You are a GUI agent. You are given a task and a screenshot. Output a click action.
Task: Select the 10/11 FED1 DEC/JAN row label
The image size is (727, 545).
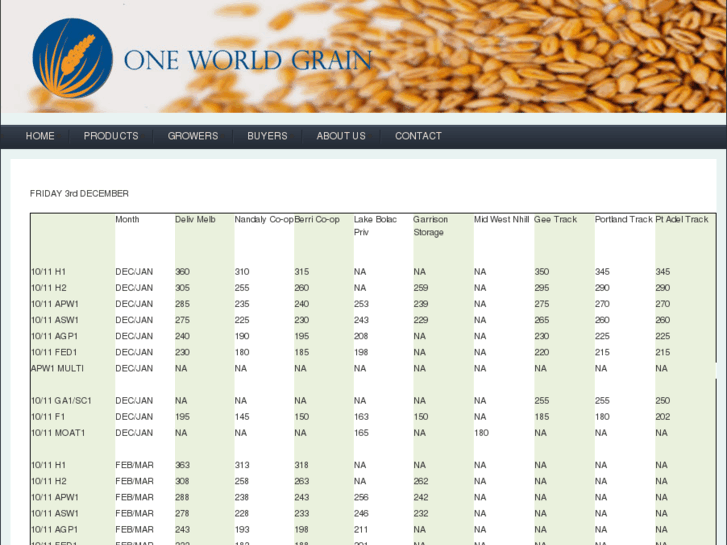coord(54,352)
